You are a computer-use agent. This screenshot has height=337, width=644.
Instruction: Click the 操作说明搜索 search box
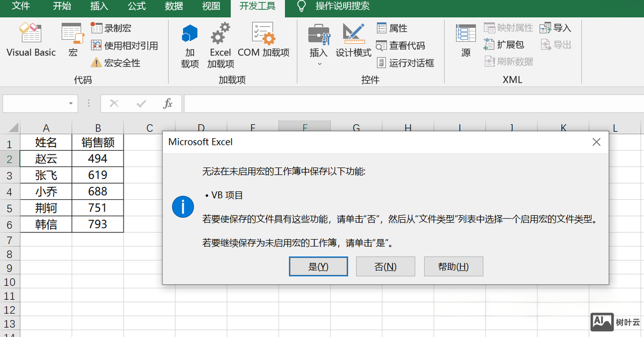click(x=342, y=6)
